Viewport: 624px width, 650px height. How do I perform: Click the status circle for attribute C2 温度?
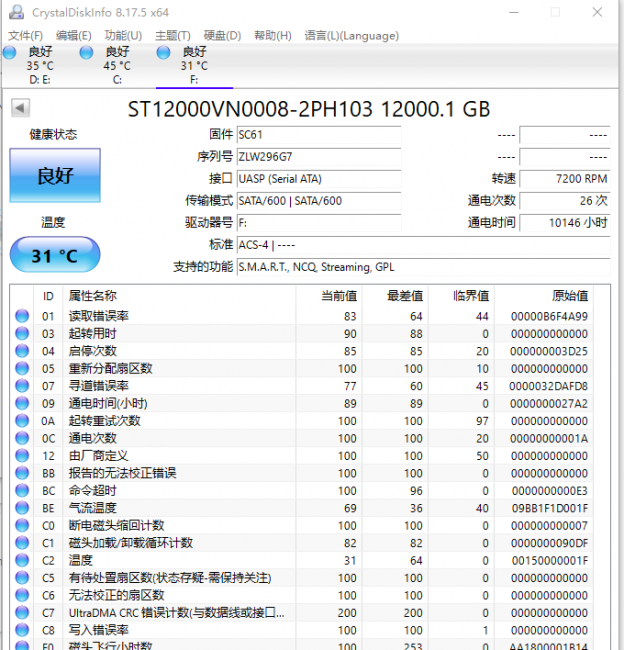22,560
